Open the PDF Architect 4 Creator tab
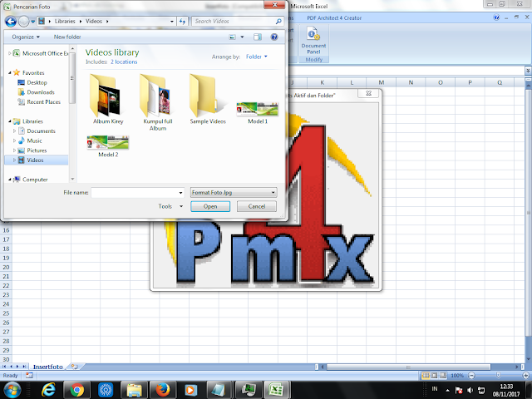532x399 pixels. point(334,18)
